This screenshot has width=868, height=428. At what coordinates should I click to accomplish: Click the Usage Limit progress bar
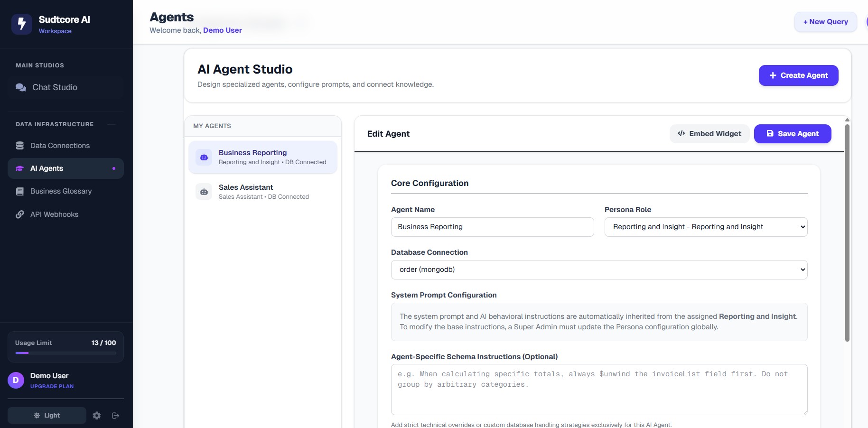65,353
